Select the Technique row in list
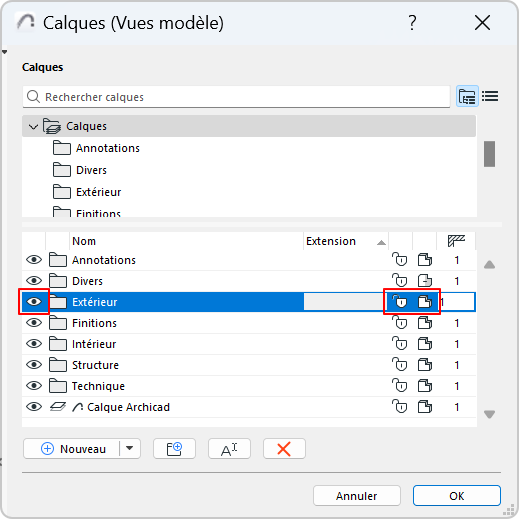Screen dimensions: 519x519 click(x=249, y=386)
